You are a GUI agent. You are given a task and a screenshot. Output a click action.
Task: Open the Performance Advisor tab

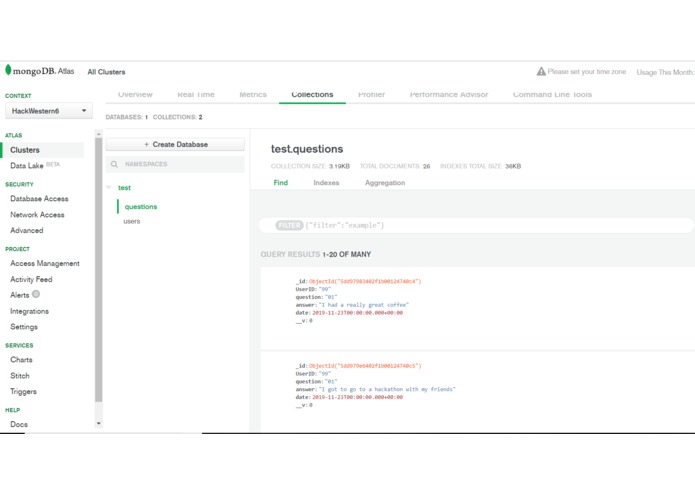coord(449,94)
